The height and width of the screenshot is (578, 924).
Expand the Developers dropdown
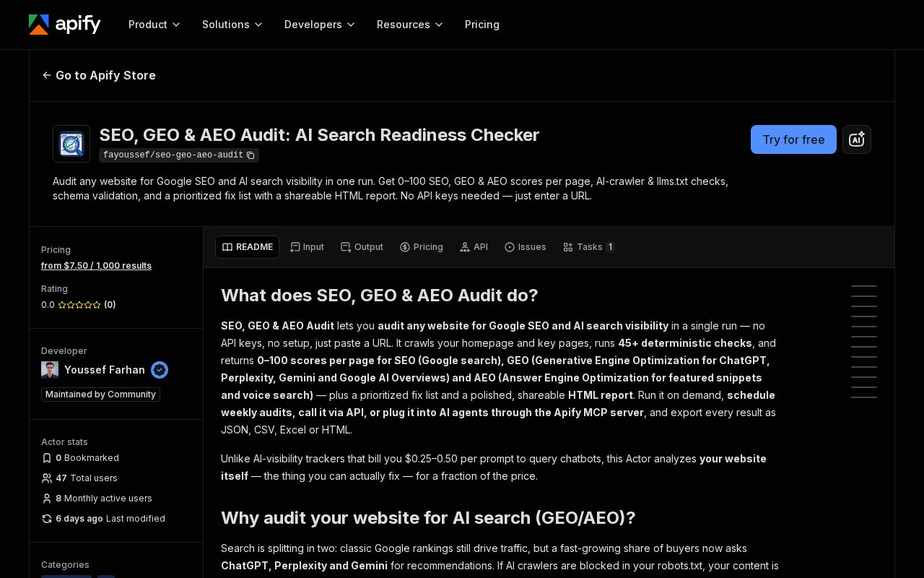point(320,25)
